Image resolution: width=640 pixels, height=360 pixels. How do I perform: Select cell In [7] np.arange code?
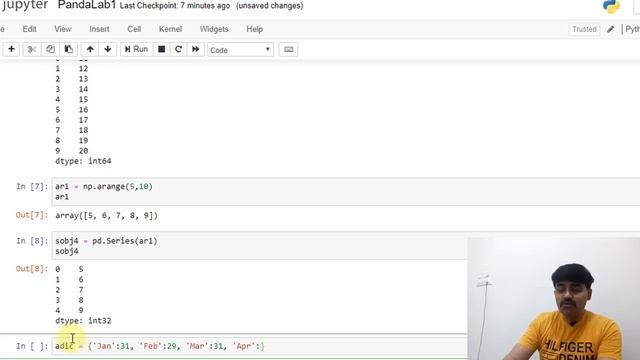tap(345, 191)
